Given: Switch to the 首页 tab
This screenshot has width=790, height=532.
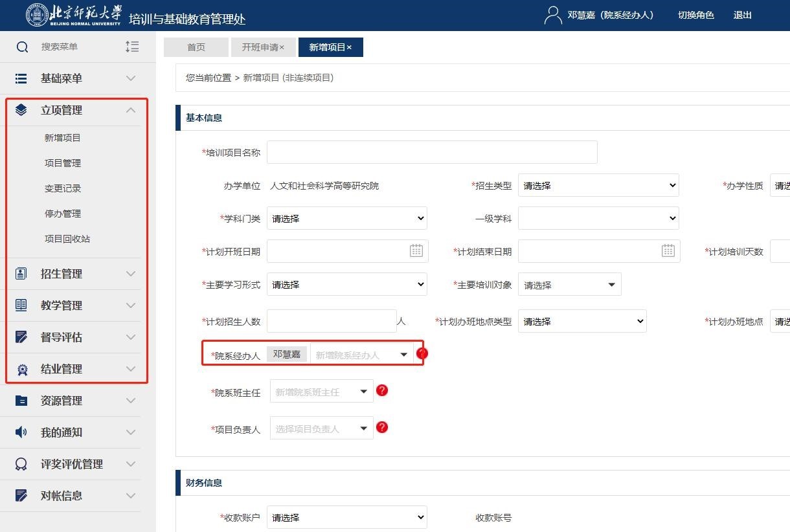Looking at the screenshot, I should (x=196, y=47).
